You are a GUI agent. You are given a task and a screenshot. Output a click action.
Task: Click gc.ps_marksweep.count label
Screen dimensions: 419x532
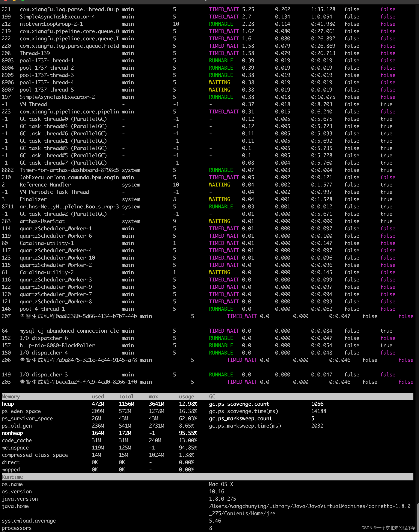240,419
